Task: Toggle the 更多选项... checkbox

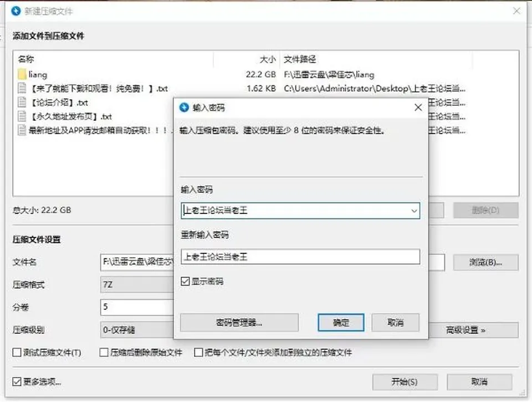Action: tap(17, 381)
